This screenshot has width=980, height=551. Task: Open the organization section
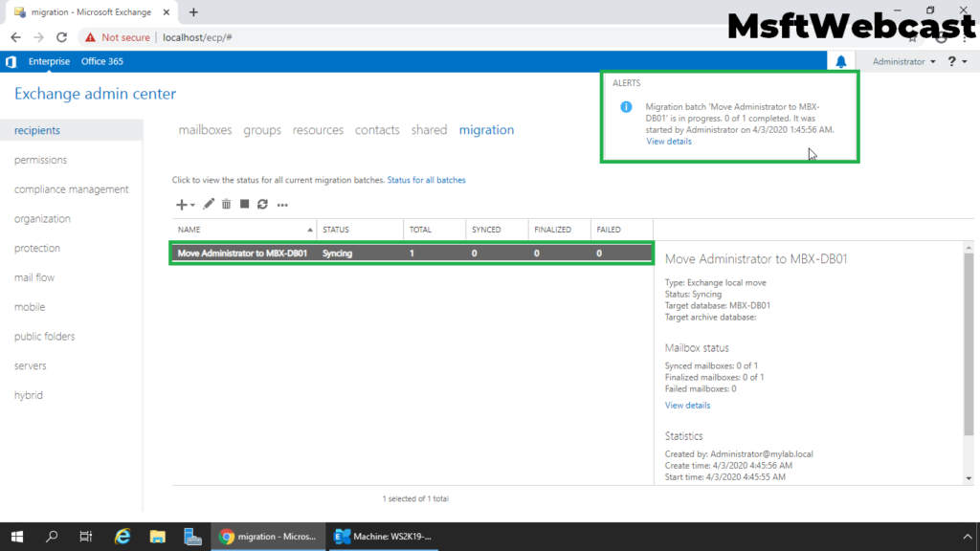[x=42, y=219]
